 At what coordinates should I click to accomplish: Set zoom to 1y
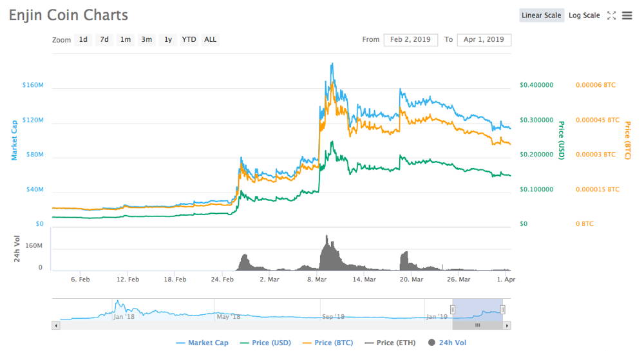coord(168,39)
